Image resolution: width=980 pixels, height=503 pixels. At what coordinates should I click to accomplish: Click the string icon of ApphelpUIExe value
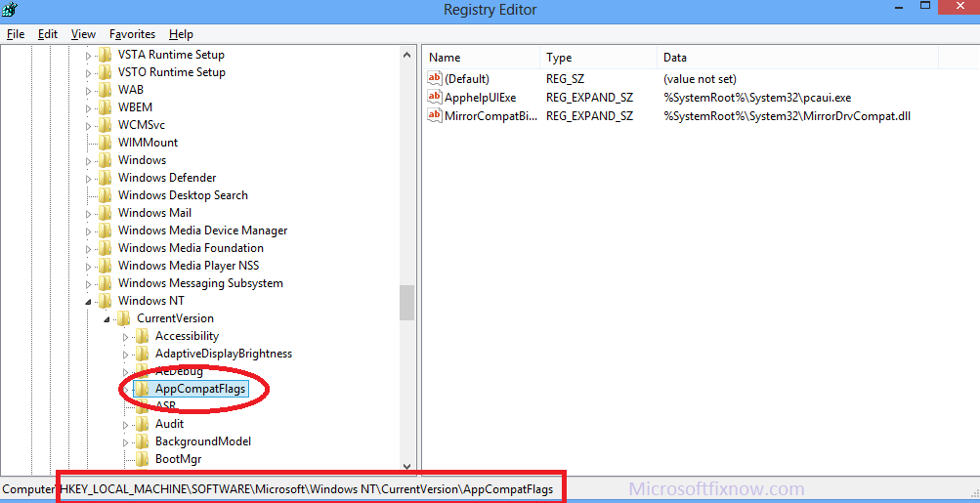pos(435,97)
